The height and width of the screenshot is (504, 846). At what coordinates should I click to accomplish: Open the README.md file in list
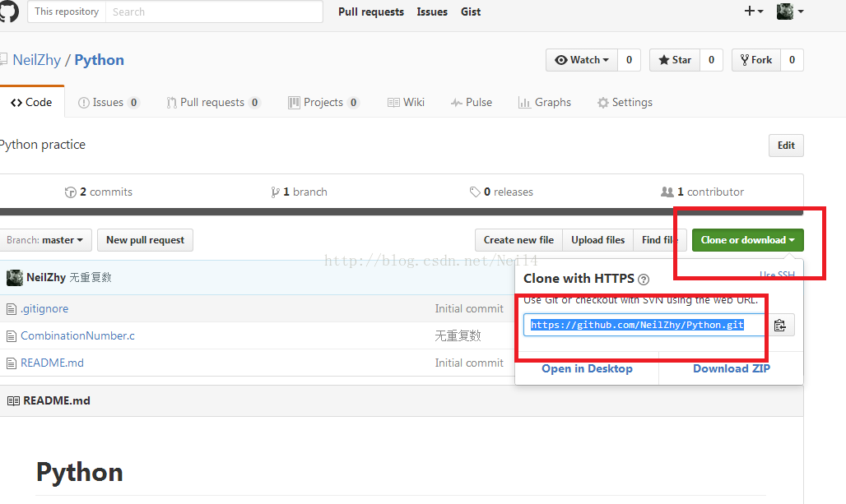[52, 363]
